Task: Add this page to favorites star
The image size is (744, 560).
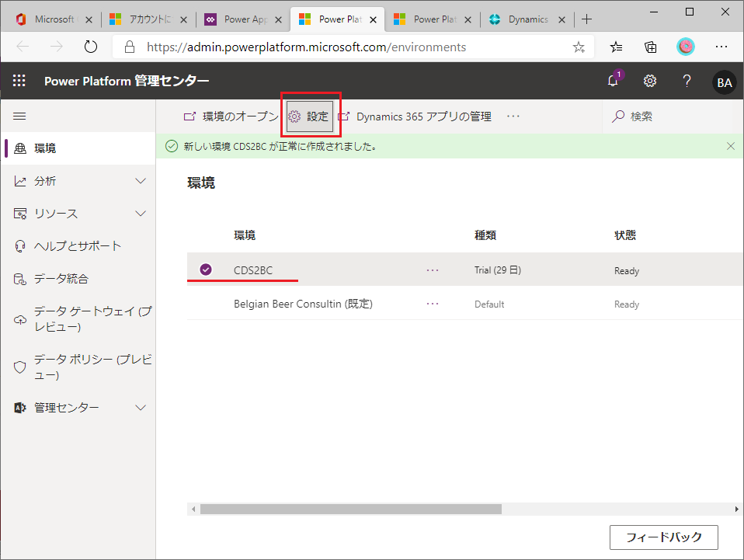Action: tap(579, 47)
